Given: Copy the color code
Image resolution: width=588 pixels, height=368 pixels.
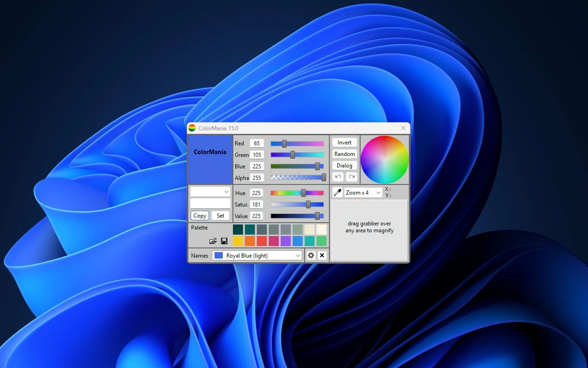Looking at the screenshot, I should pos(200,215).
